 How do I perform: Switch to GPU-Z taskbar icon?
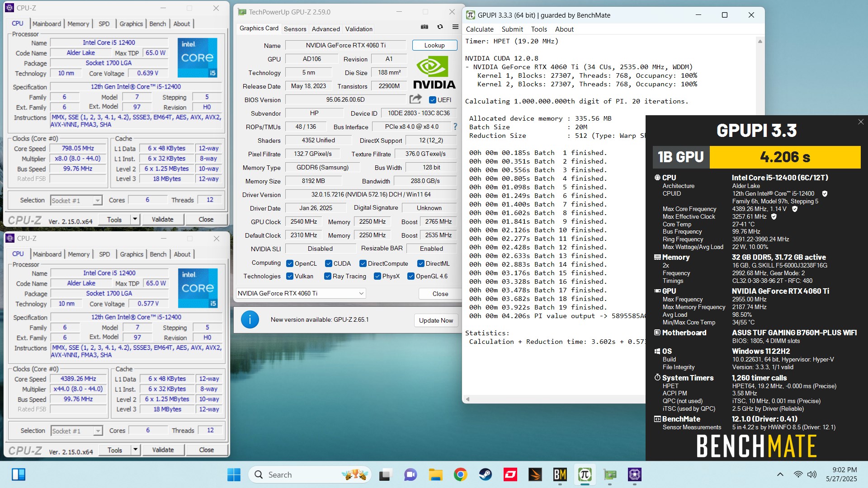[x=610, y=474]
